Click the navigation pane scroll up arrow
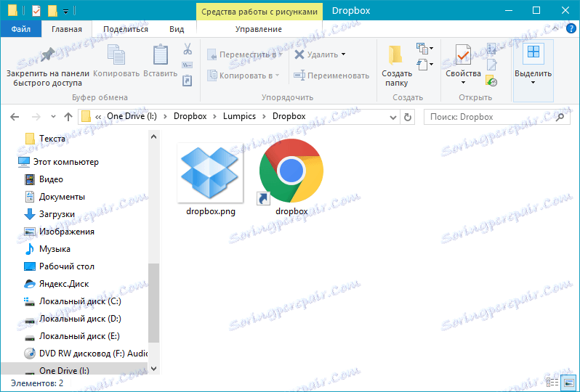The width and height of the screenshot is (580, 392). 154,136
